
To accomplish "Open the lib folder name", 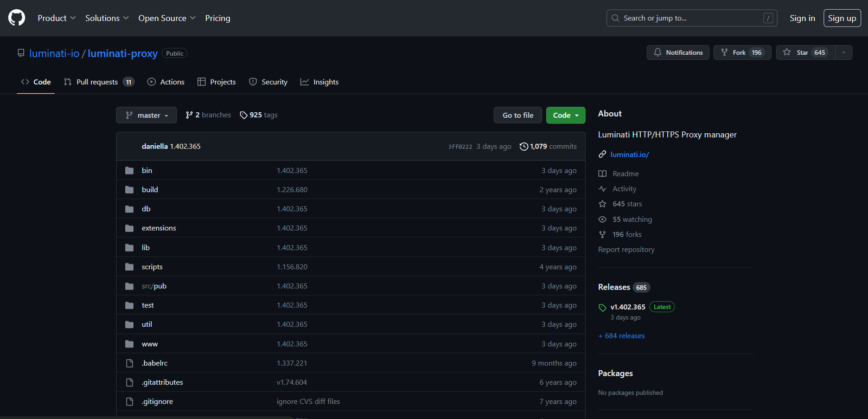I will (146, 248).
